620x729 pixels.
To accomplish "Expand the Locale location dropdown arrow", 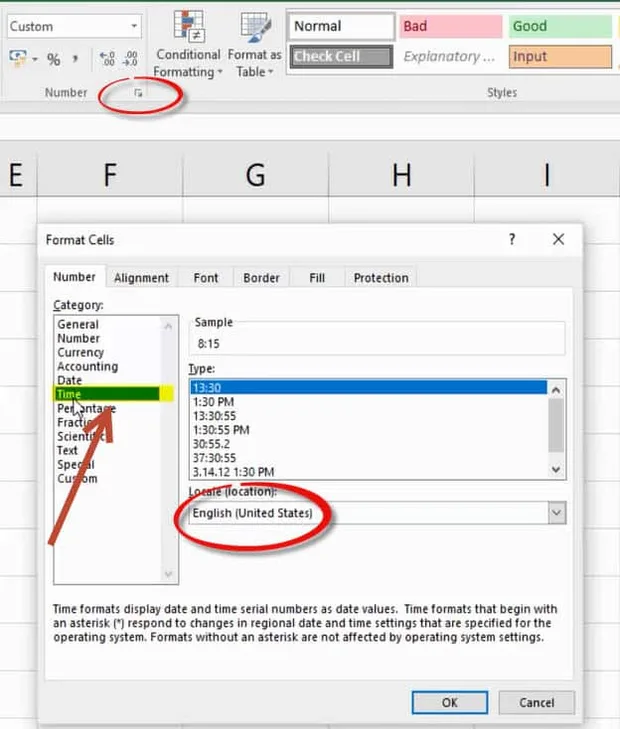I will (557, 513).
